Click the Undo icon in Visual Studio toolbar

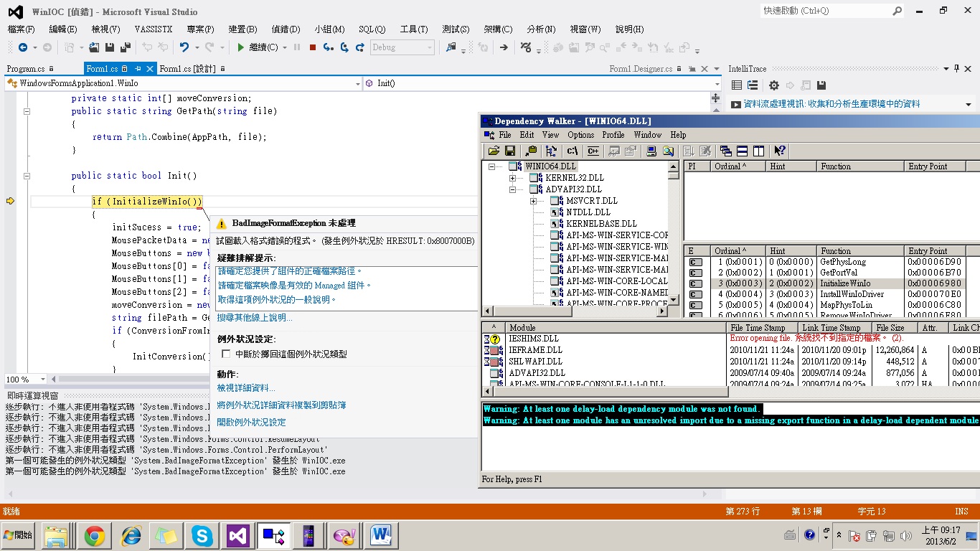coord(184,47)
